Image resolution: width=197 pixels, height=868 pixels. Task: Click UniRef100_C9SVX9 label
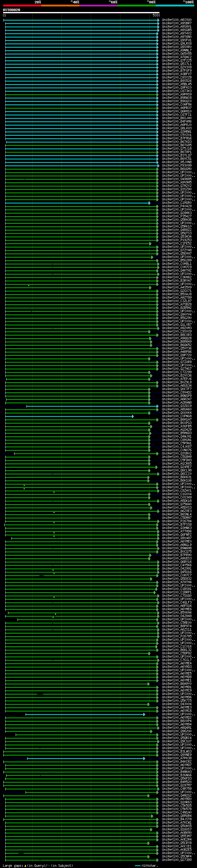click(x=176, y=332)
